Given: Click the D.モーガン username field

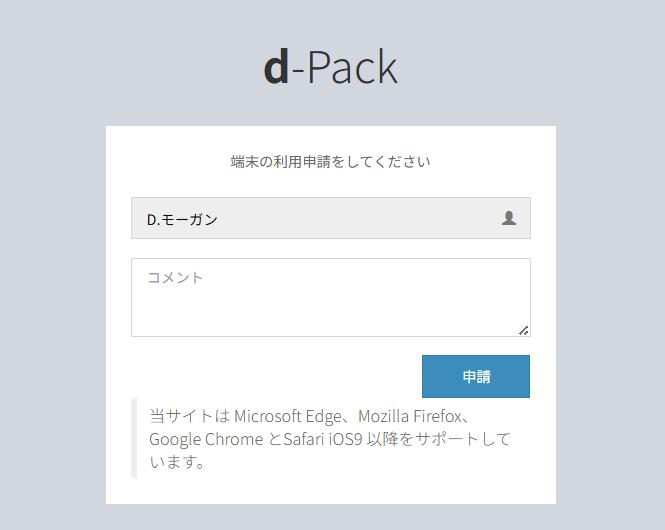Looking at the screenshot, I should [320, 218].
